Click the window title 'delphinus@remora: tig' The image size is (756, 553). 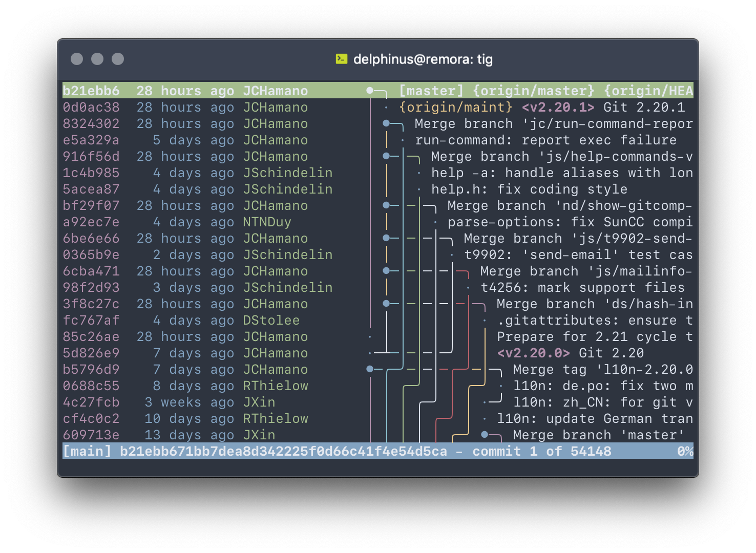click(x=423, y=59)
